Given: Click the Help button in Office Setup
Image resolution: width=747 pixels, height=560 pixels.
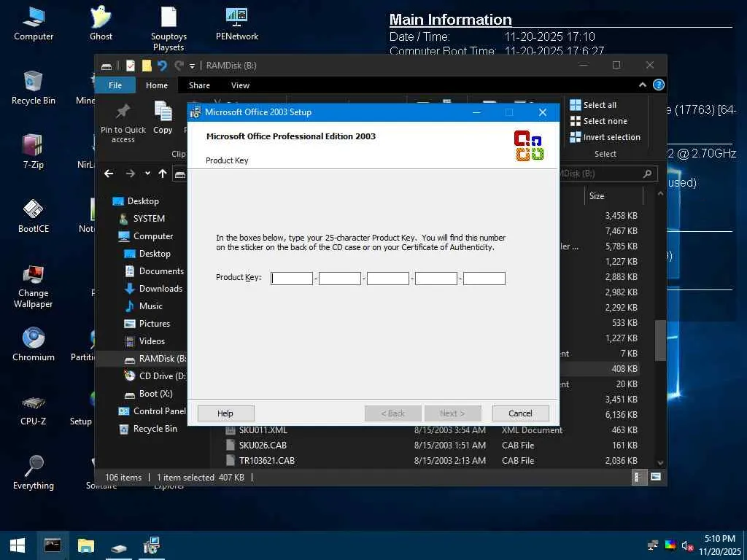Looking at the screenshot, I should click(x=226, y=413).
